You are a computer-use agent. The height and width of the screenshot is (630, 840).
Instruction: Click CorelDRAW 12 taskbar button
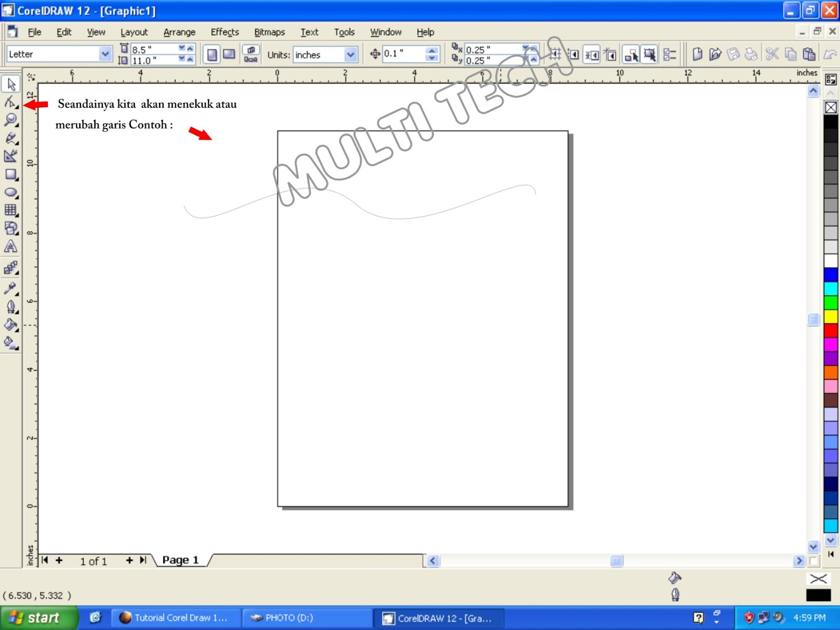click(439, 618)
